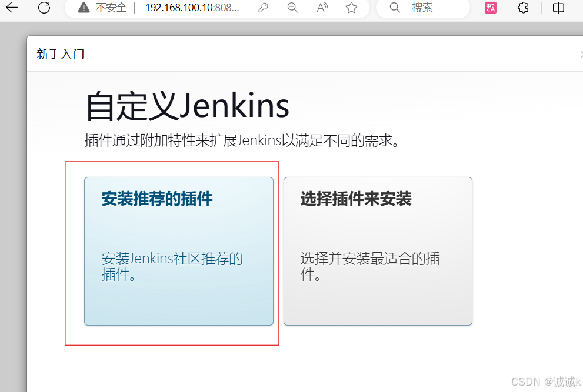Viewport: 583px width, 392px height.
Task: Click description 安装Jenkins社区推荐的插件
Action: [x=172, y=266]
